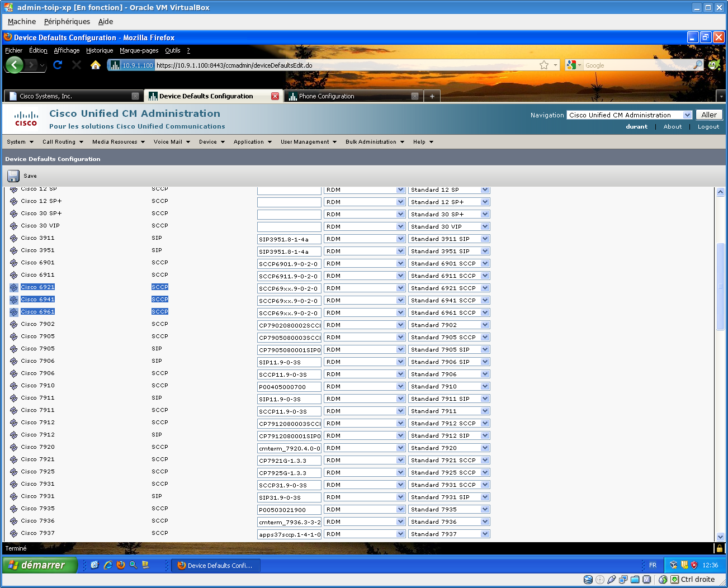Screen dimensions: 728x588
Task: Click the reload page icon
Action: 58,65
